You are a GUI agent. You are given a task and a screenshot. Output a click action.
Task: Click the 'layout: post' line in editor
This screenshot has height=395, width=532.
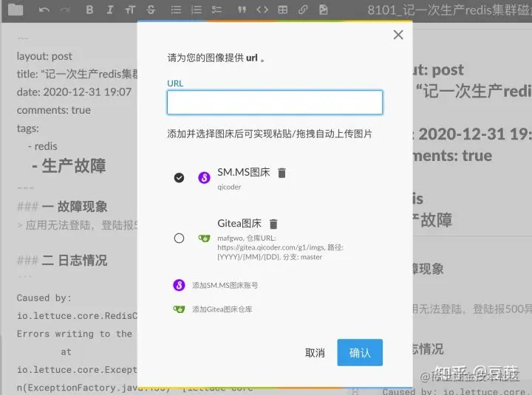coord(44,56)
